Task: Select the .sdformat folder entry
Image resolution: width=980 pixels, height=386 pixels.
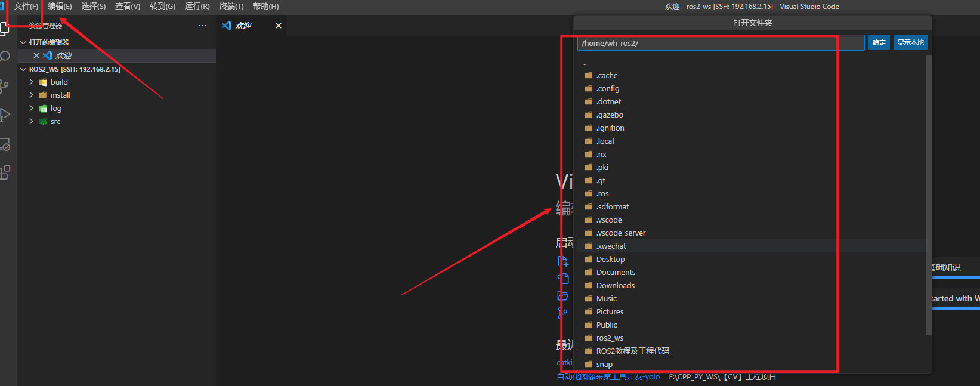Action: 752,207
